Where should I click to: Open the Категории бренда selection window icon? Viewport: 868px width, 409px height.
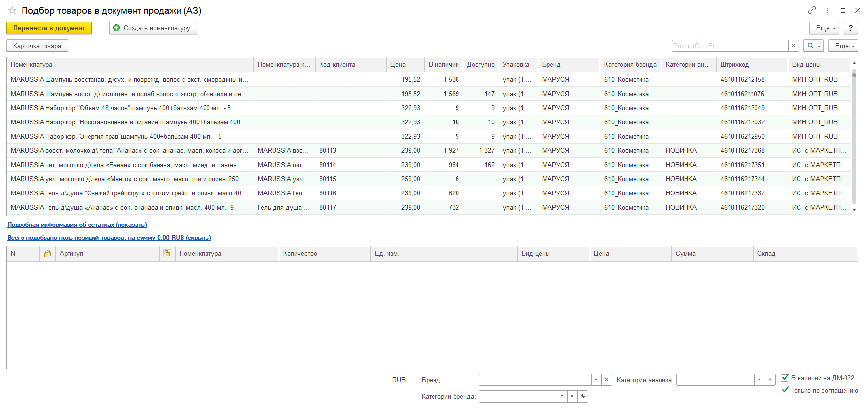[583, 396]
